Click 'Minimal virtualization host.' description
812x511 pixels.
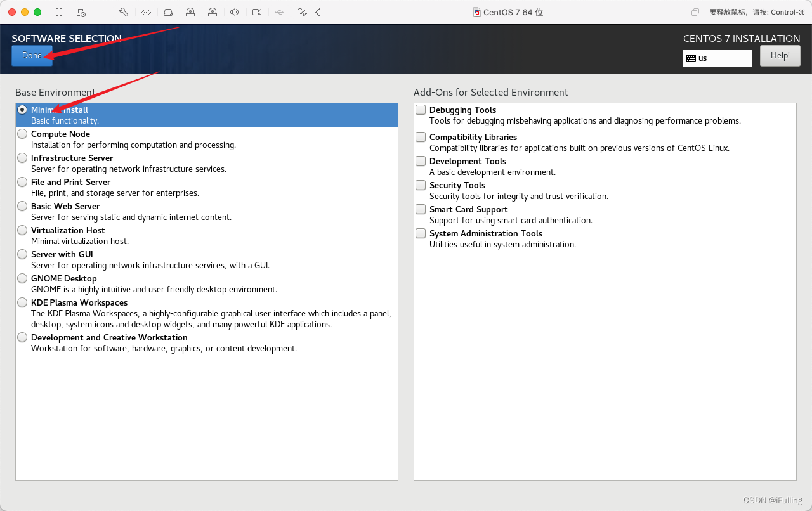click(80, 242)
